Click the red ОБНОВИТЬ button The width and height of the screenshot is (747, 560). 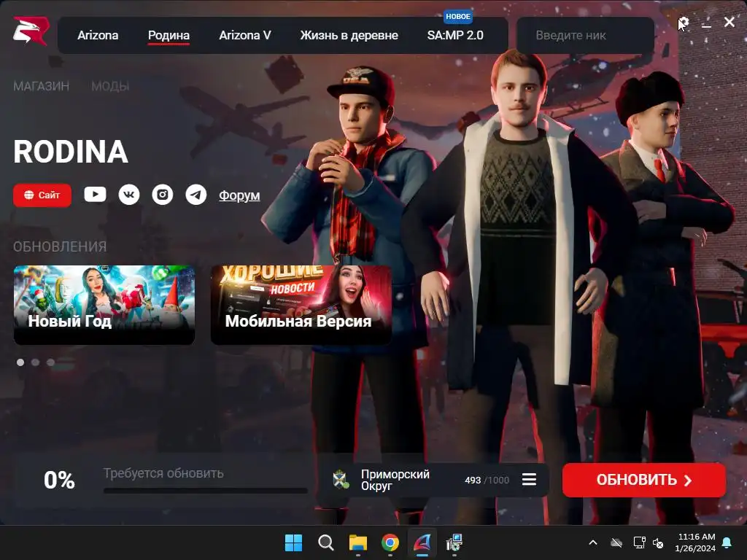tap(644, 480)
